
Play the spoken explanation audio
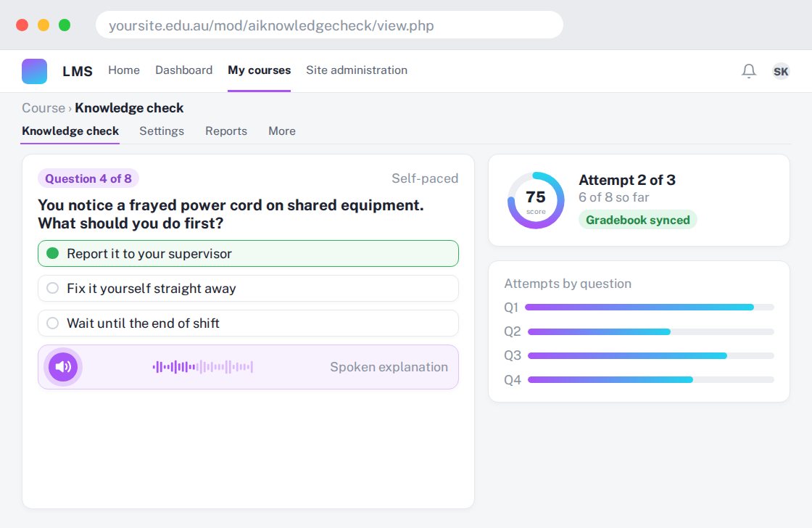(x=63, y=367)
